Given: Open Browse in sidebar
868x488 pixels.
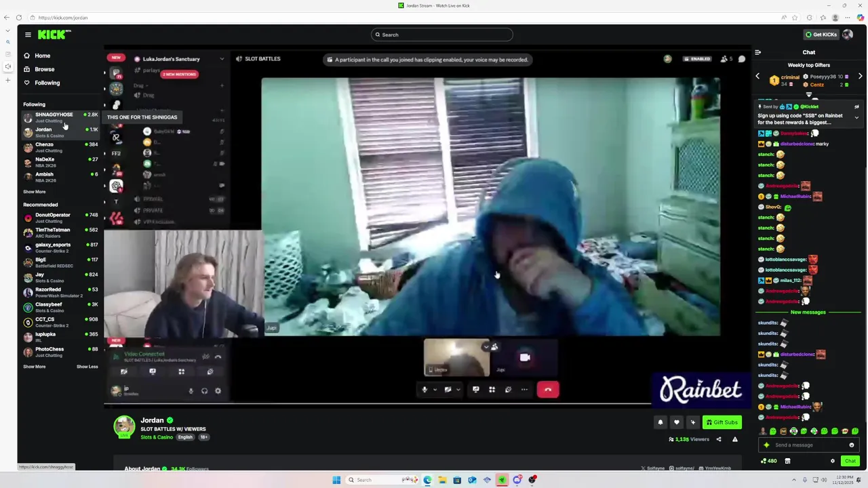Looking at the screenshot, I should coord(39,69).
